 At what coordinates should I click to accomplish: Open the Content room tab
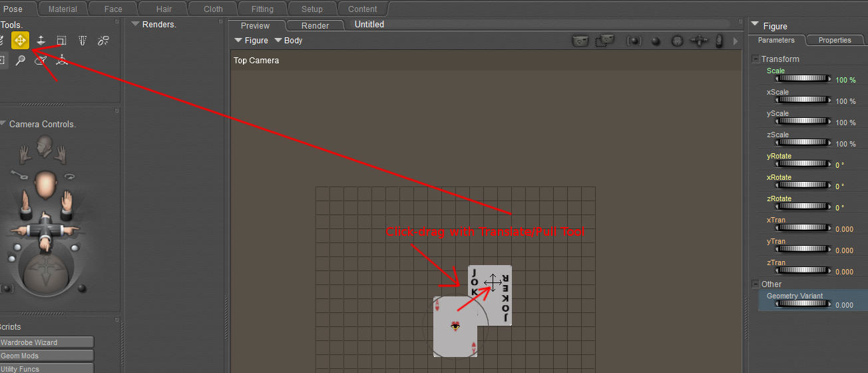coord(362,9)
